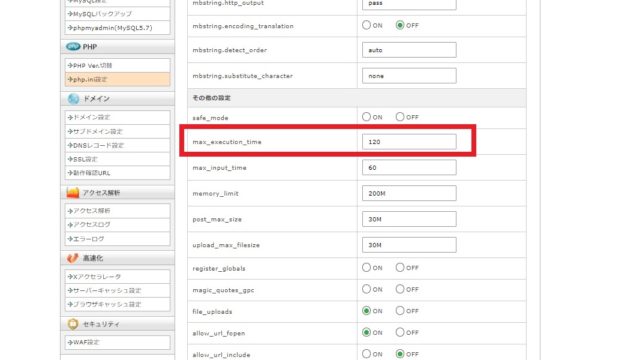Turn safe_mode ON
The width and height of the screenshot is (640, 360).
(366, 117)
